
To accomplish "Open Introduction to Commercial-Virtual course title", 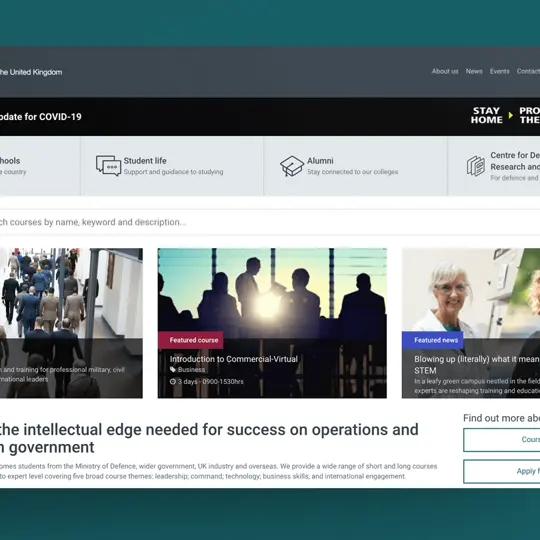I will [233, 359].
